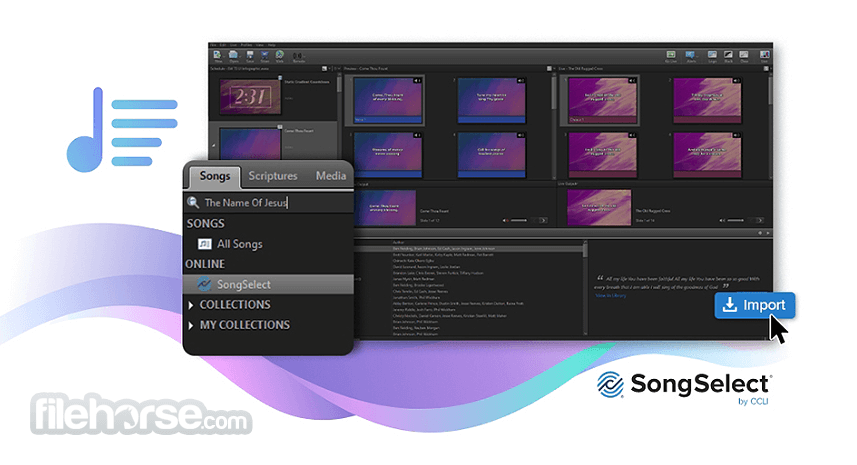This screenshot has height=465, width=857.
Task: Click the Preview output mini thumbnail
Action: (x=385, y=208)
